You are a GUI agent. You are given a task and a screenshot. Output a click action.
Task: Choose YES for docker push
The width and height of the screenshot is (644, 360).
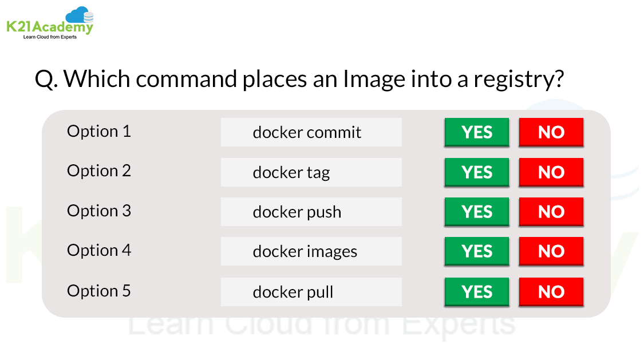coord(476,212)
